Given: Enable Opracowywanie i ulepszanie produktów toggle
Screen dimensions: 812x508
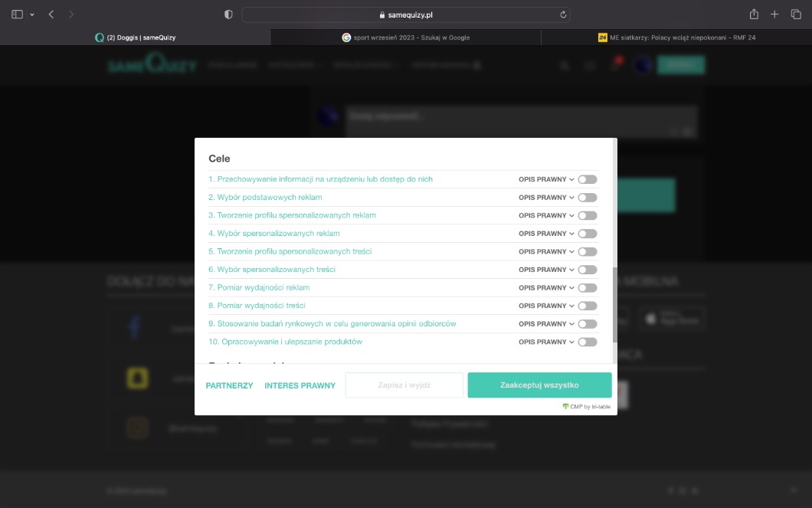Looking at the screenshot, I should point(587,342).
